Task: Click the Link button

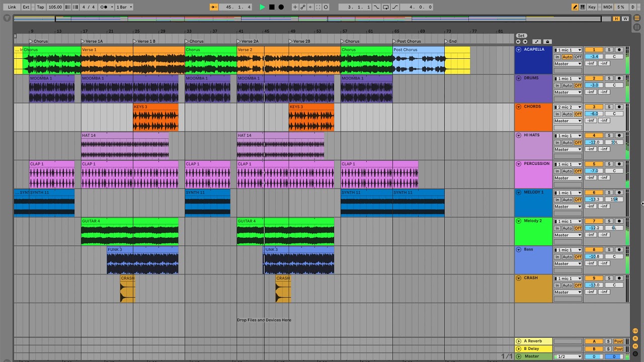Action: coord(12,7)
